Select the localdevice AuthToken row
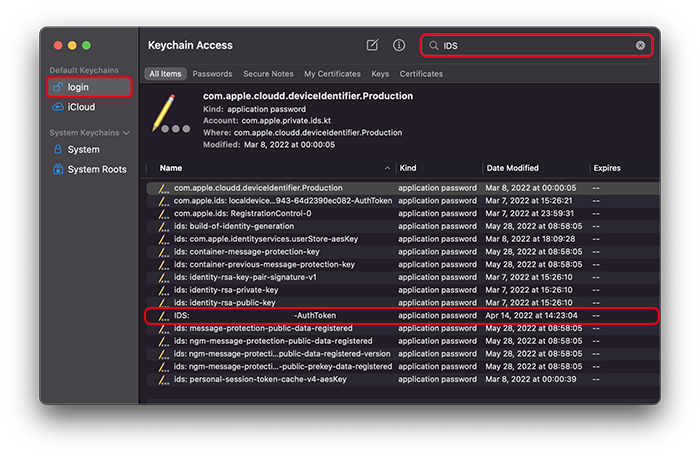 (x=403, y=201)
